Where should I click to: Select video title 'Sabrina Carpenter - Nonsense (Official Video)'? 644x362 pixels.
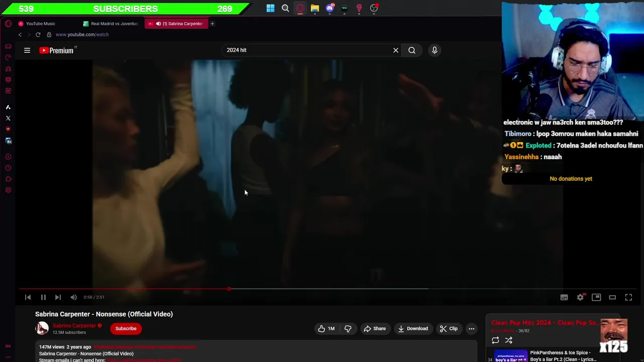[104, 314]
